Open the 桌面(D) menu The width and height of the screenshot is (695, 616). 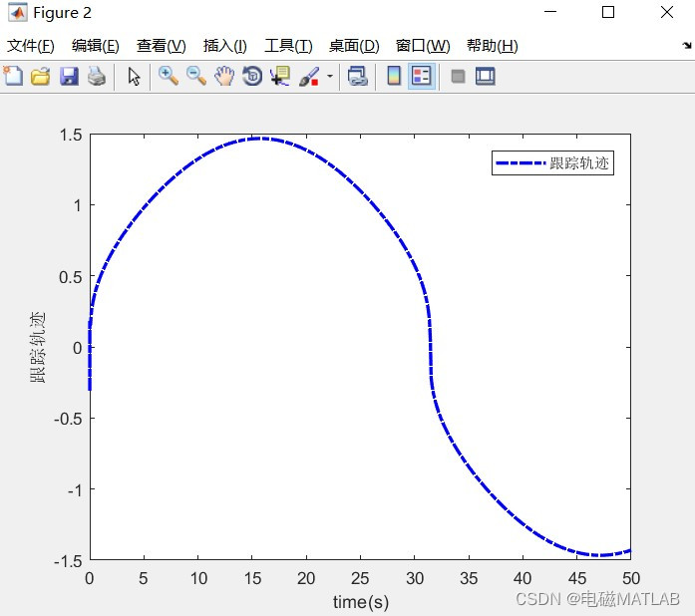(x=354, y=46)
